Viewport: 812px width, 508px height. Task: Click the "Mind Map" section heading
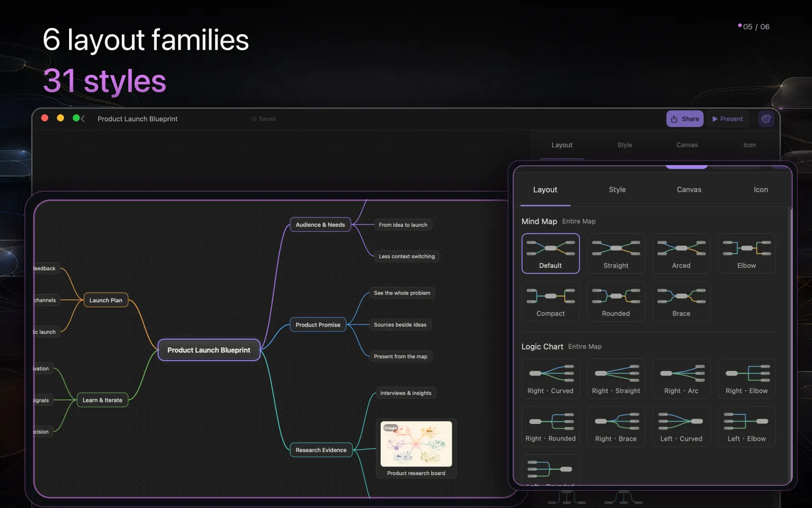539,221
